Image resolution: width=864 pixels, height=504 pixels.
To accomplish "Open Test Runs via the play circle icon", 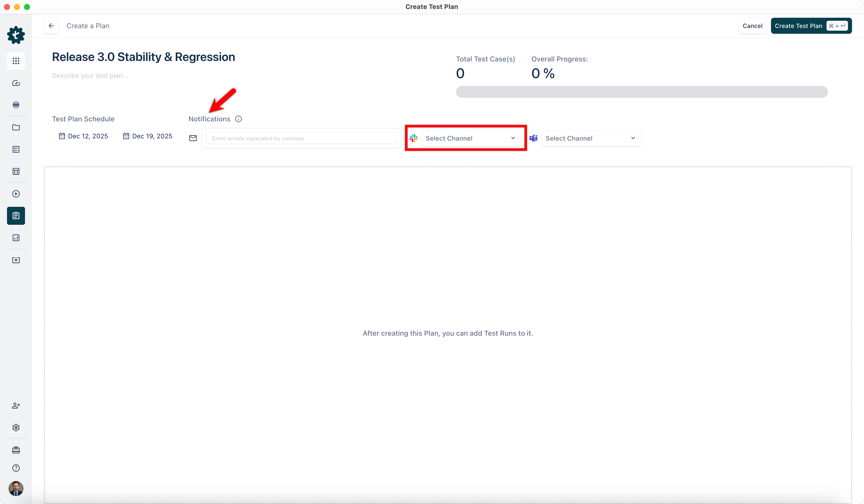I will (x=16, y=194).
